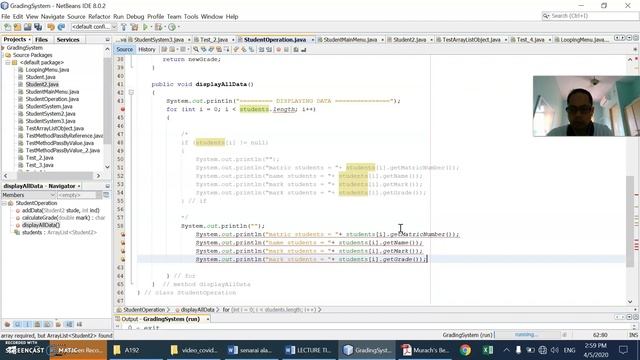Click the Clean and Build icon

[x=134, y=27]
